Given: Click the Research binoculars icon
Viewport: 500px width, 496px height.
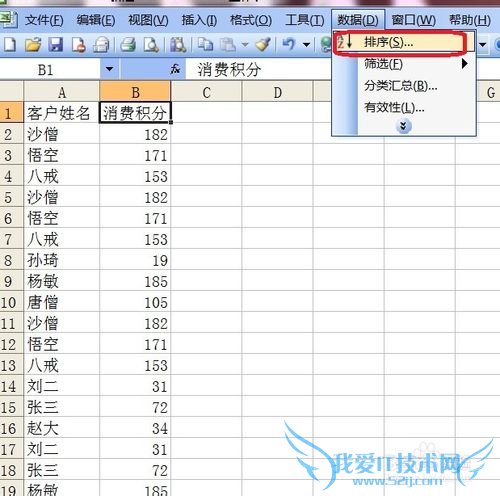Looking at the screenshot, I should coord(178,44).
